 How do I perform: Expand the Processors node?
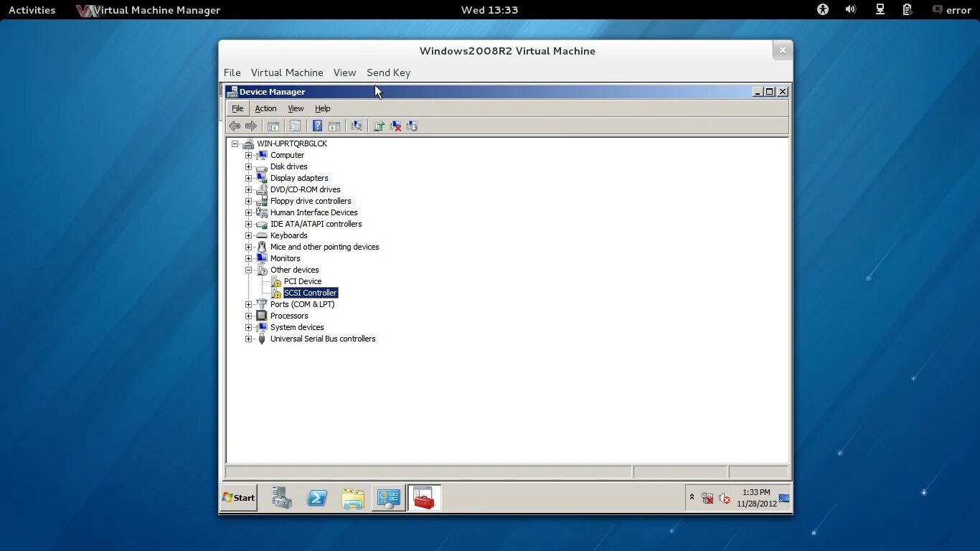click(249, 316)
